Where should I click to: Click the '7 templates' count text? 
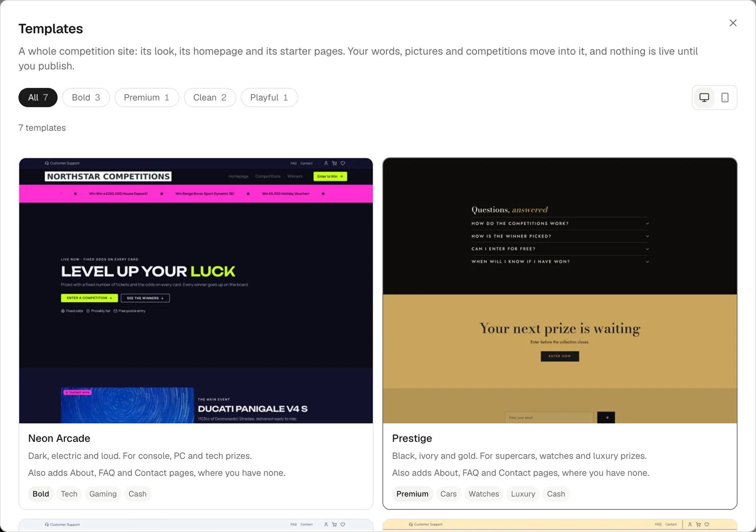42,128
